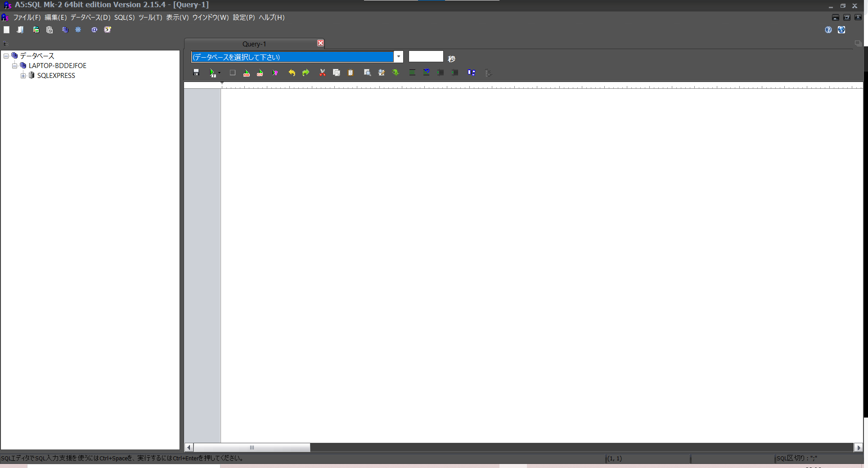
Task: Click the globe web icon at top right
Action: coord(841,30)
